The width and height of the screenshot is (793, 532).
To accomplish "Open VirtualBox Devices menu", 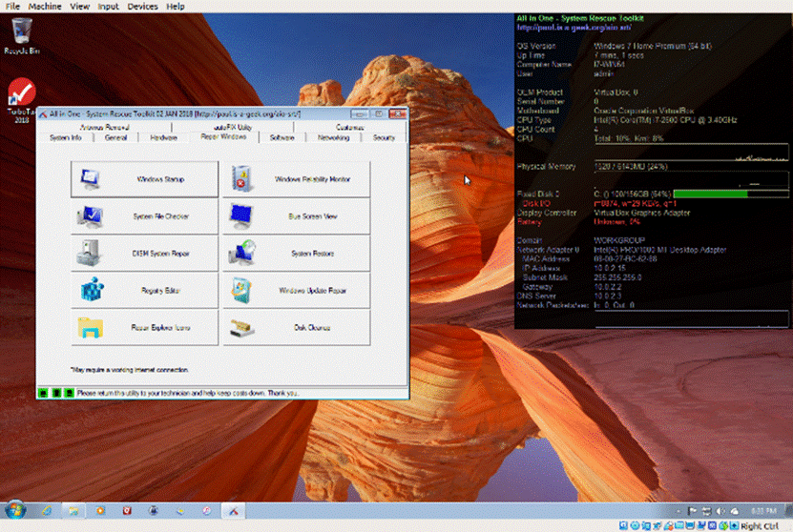I will click(142, 6).
